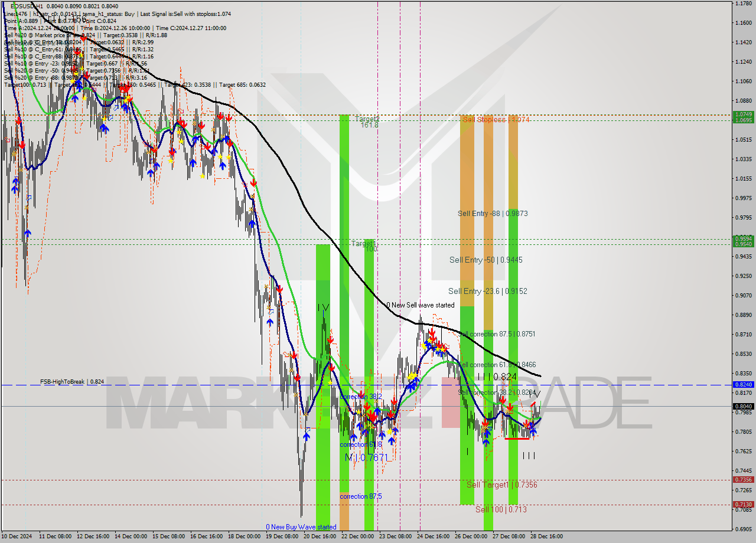Select the 'Sell Entry -50 | 0.9445' label
Image resolution: width=756 pixels, height=543 pixels.
[x=485, y=260]
